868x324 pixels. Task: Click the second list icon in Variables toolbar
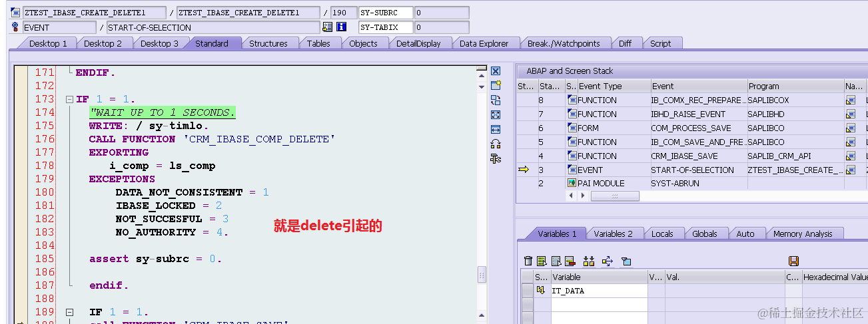(556, 261)
